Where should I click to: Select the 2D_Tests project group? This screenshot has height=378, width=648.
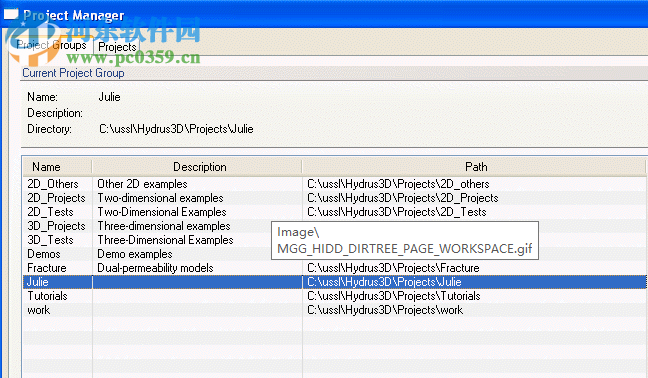[50, 212]
